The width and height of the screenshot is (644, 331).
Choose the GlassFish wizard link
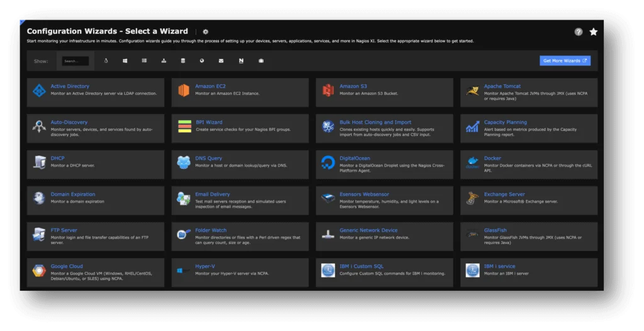tap(496, 230)
